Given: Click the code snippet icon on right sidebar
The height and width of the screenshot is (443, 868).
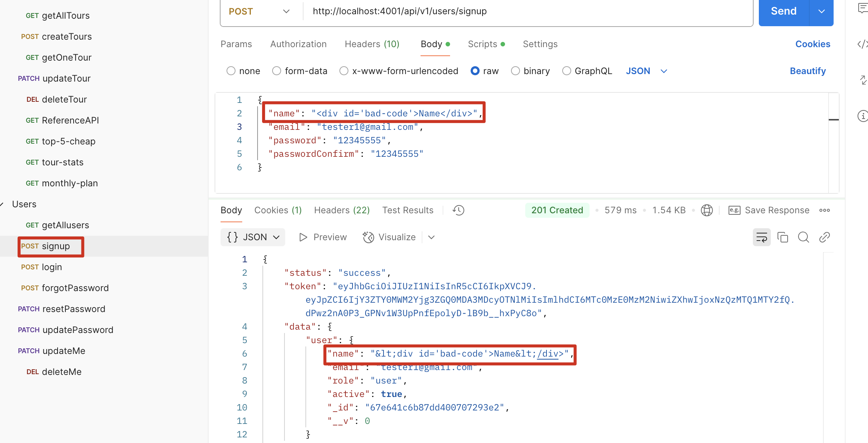Looking at the screenshot, I should tap(862, 44).
